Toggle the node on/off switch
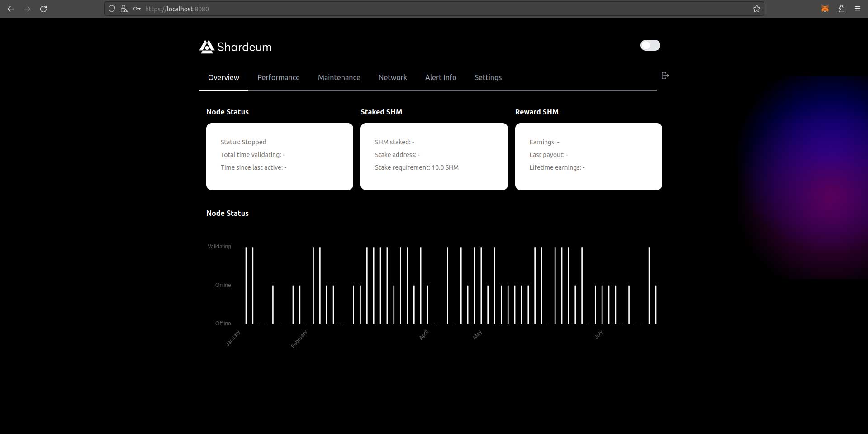The image size is (868, 434). click(x=650, y=45)
